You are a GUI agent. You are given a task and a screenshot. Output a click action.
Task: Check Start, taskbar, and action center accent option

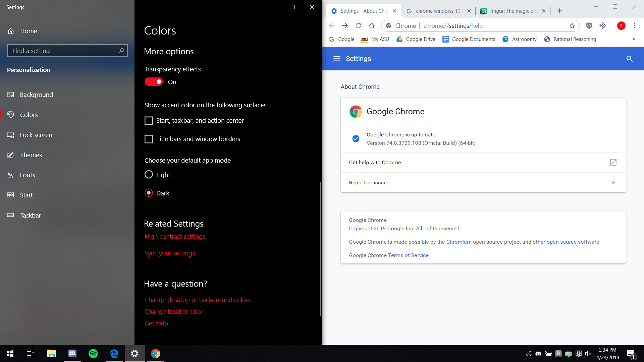[x=149, y=120]
